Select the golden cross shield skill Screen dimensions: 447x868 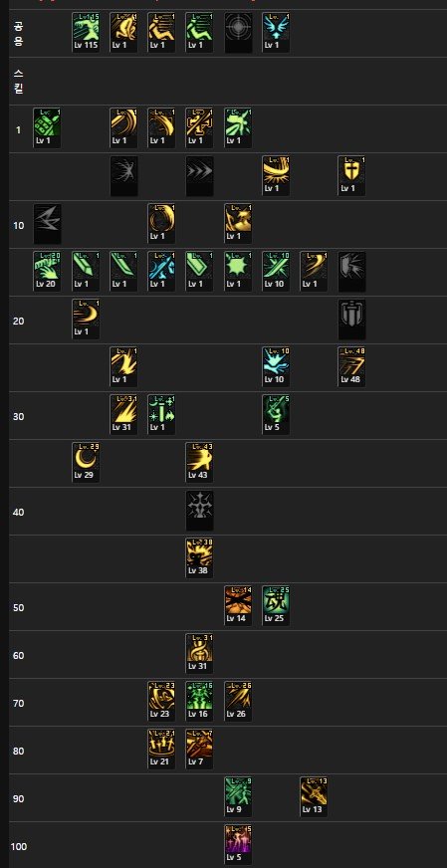click(351, 176)
